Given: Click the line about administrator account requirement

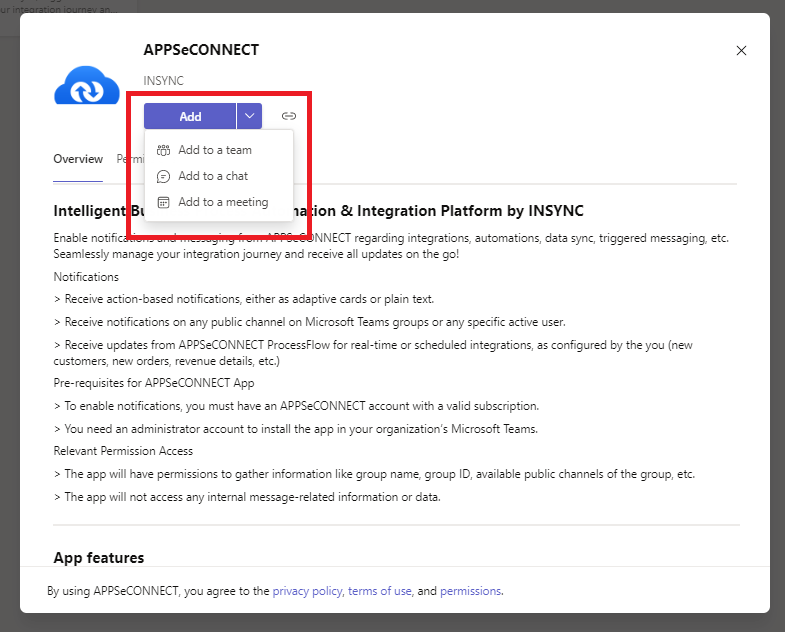Looking at the screenshot, I should pyautogui.click(x=296, y=429).
